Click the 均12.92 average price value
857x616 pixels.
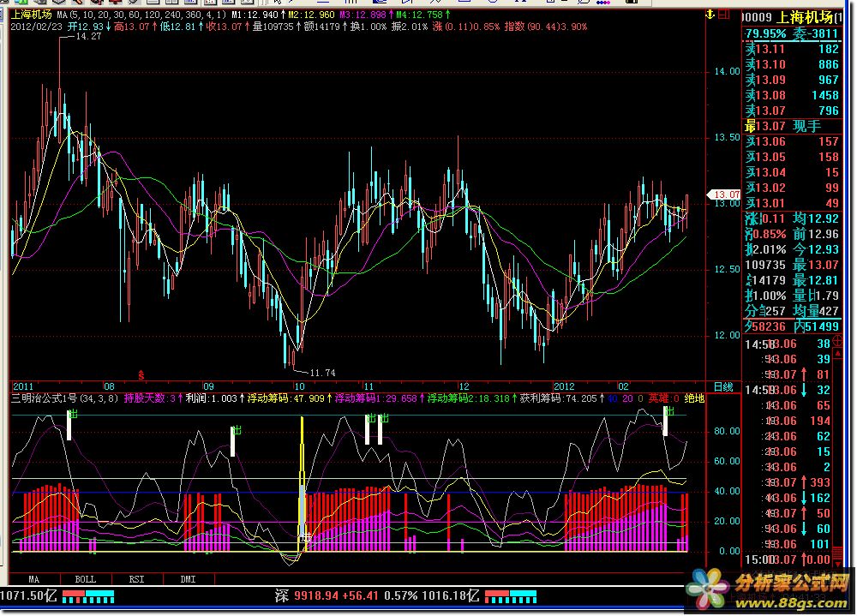pyautogui.click(x=816, y=218)
